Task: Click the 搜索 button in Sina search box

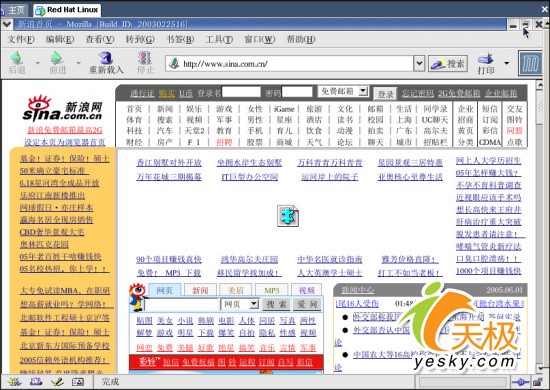Action: [x=276, y=304]
